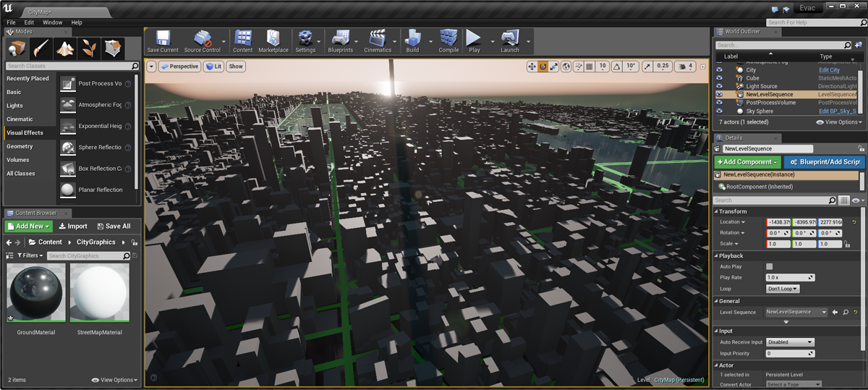
Task: Toggle scale snapping arrow icon
Action: coord(647,67)
